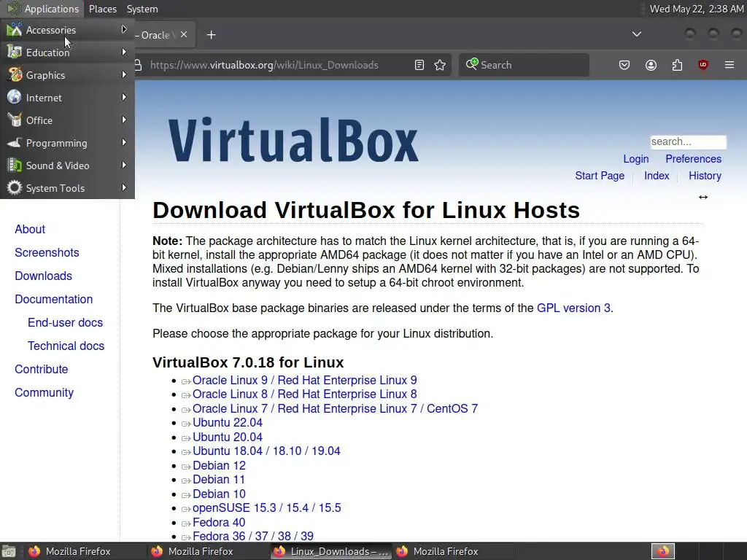Viewport: 747px width, 560px height.
Task: Open Oracle Linux 9 / RHEL 9 link
Action: tap(304, 380)
